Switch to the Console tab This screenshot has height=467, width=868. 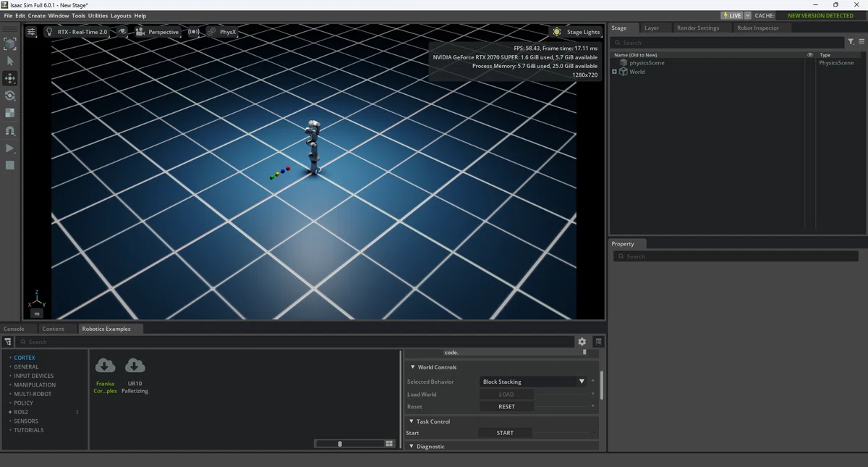pos(14,329)
